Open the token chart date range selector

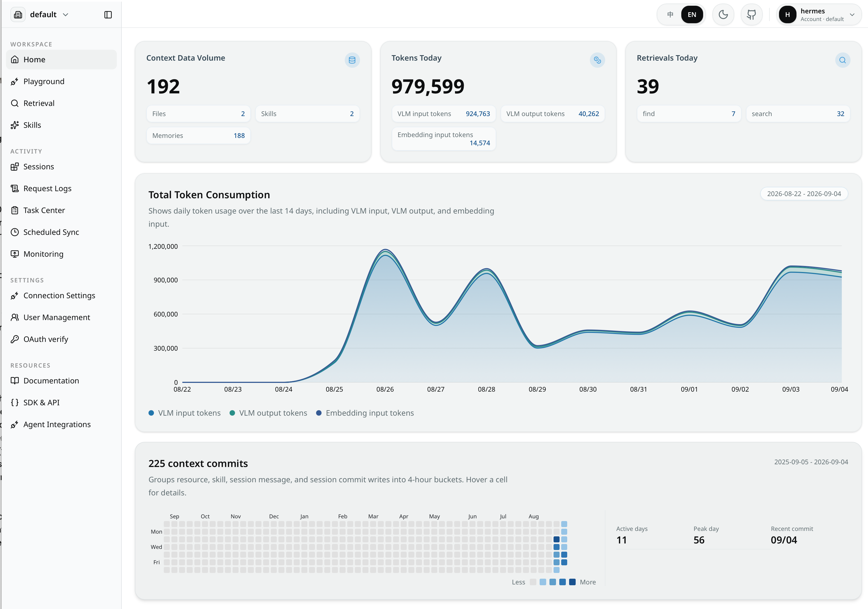point(804,194)
